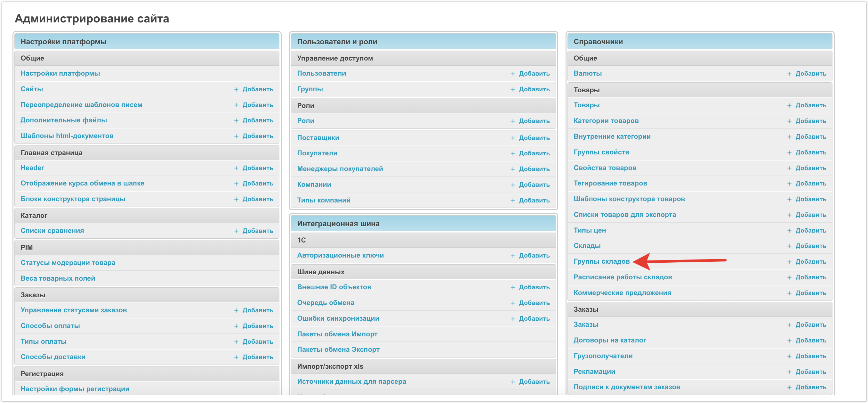Click the plus icon for Пользователи row
This screenshot has width=868, height=403.
point(512,73)
